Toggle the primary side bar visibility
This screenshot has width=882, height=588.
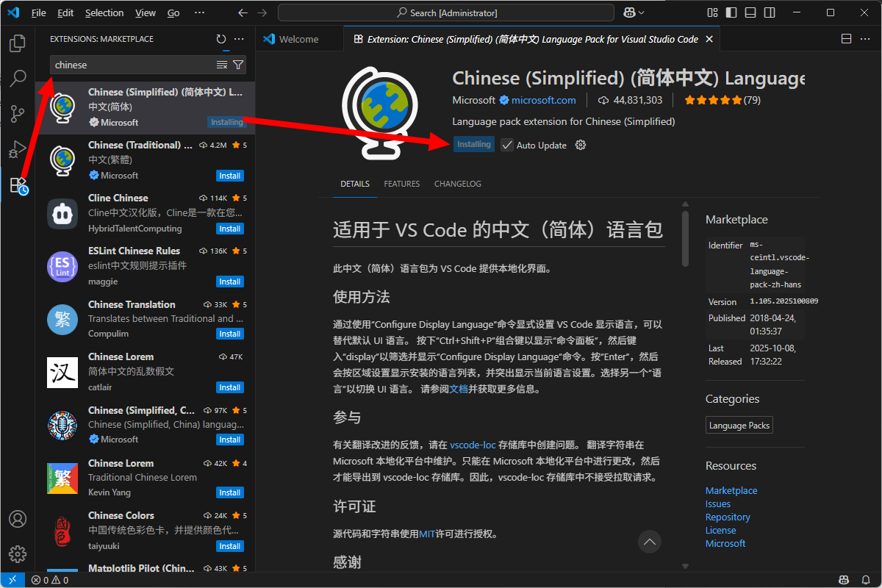pyautogui.click(x=731, y=12)
